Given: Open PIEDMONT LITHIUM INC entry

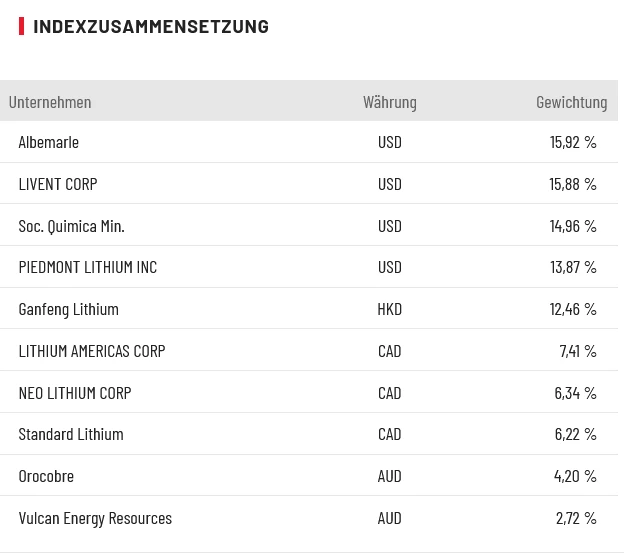Looking at the screenshot, I should tap(88, 267).
